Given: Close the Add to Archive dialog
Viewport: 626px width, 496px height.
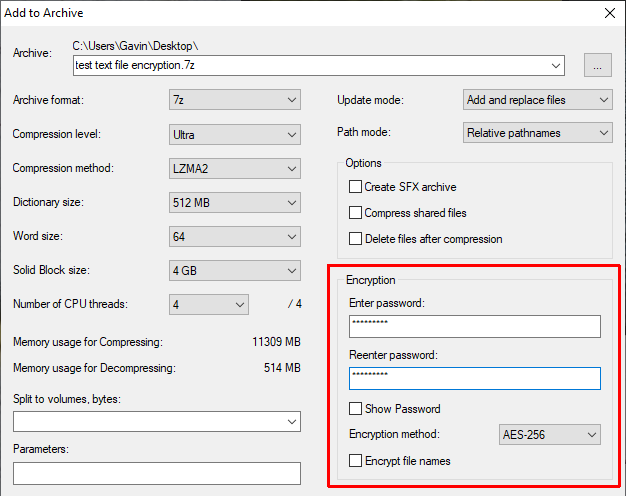Looking at the screenshot, I should click(x=608, y=13).
